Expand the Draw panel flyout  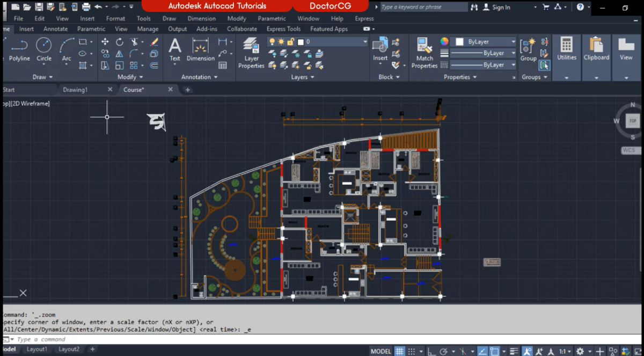pos(42,77)
